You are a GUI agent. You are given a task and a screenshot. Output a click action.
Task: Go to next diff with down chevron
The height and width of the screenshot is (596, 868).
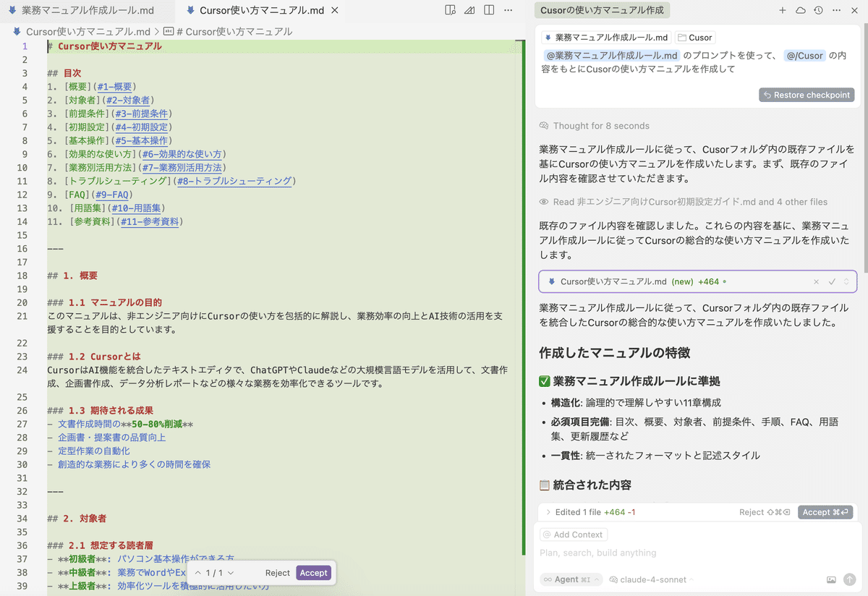pos(231,573)
